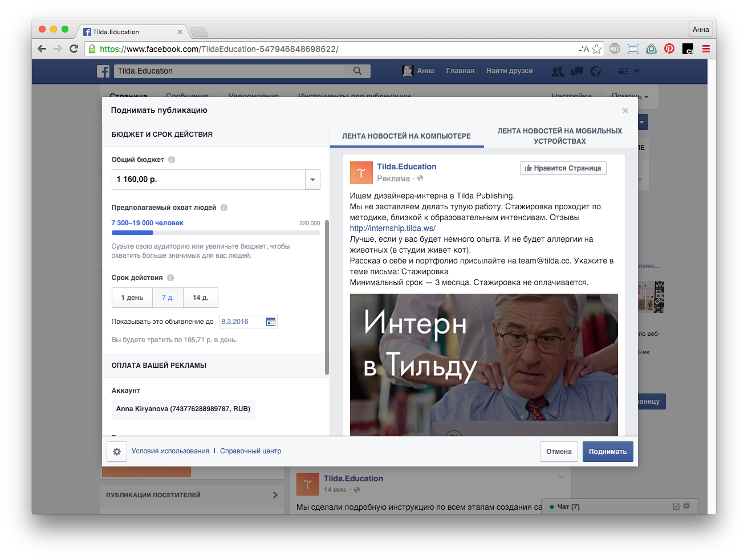Switch to Лента новостей на мобильных устройствах tab
The image size is (748, 560).
pyautogui.click(x=559, y=136)
